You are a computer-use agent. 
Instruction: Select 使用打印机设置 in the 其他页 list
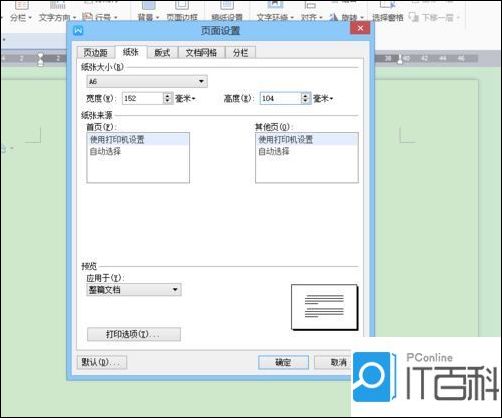[x=307, y=139]
